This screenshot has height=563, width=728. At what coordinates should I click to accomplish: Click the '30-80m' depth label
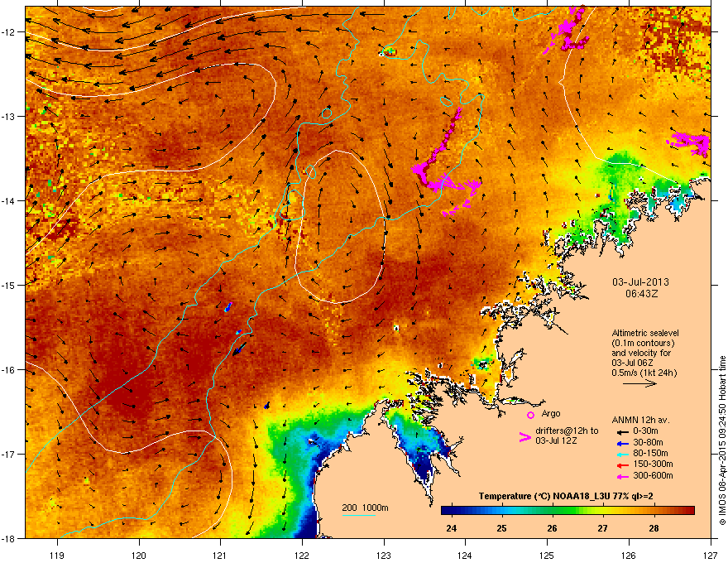[648, 443]
